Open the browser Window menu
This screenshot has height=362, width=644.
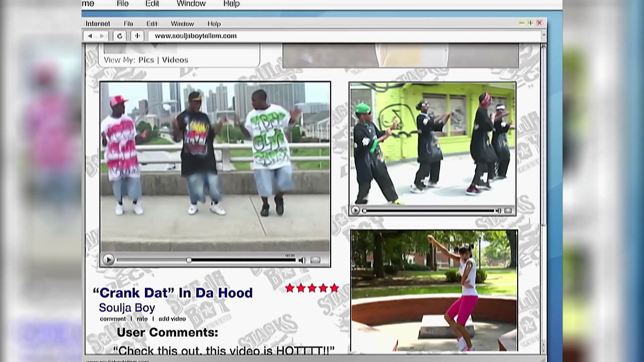tap(182, 24)
